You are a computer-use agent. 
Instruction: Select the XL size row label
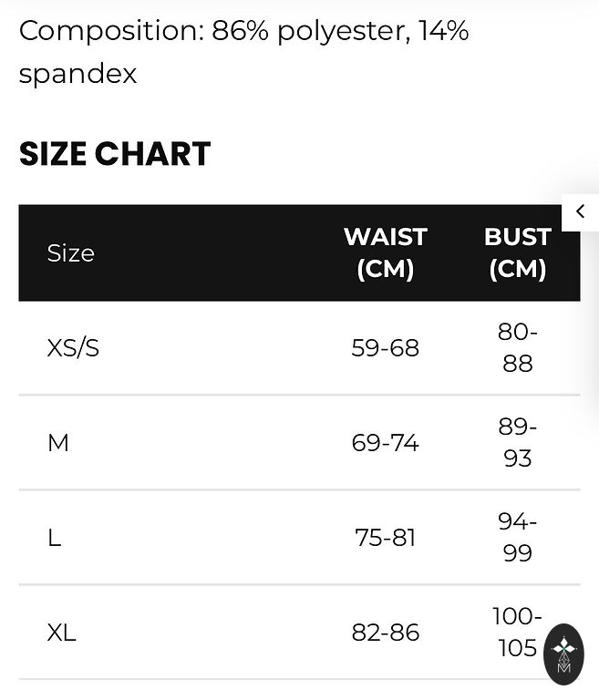tap(62, 633)
